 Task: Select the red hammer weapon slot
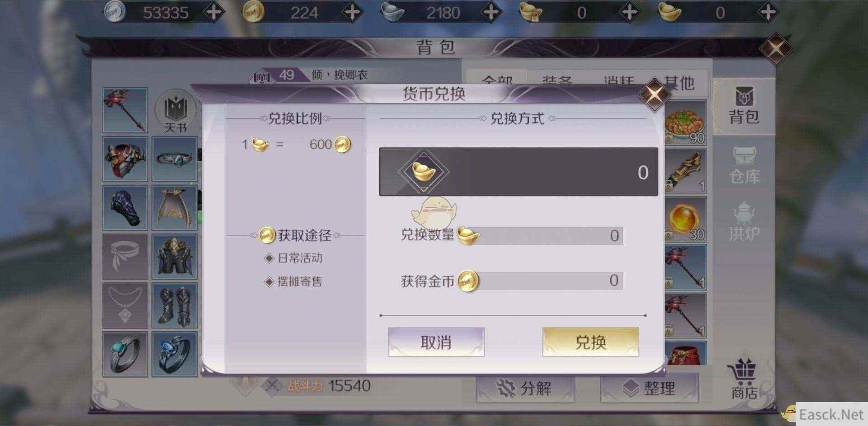click(x=125, y=110)
